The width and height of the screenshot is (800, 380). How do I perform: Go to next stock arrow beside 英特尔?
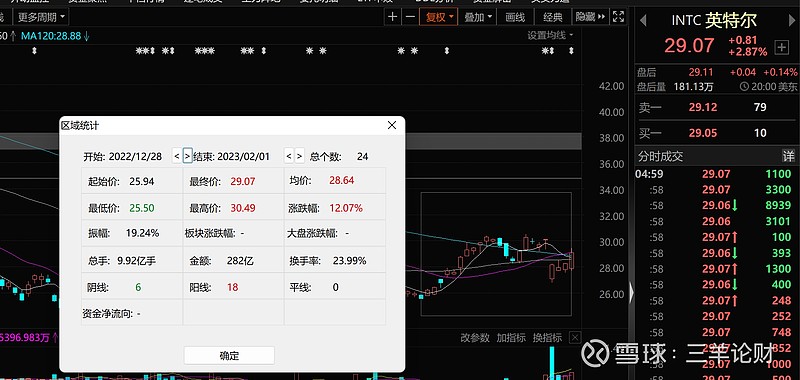[x=791, y=20]
